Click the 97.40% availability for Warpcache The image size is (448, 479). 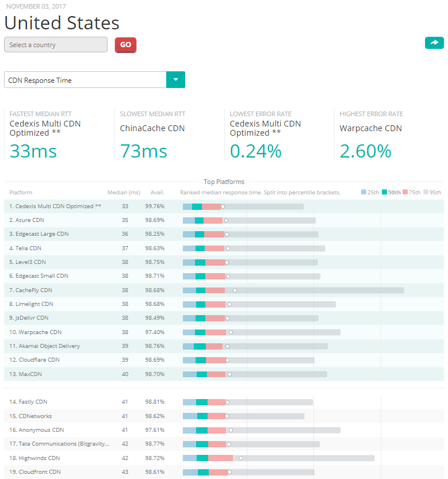click(155, 332)
